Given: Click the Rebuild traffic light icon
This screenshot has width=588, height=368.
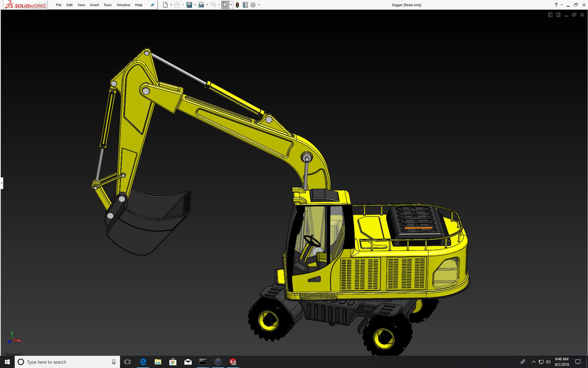Looking at the screenshot, I should point(237,5).
